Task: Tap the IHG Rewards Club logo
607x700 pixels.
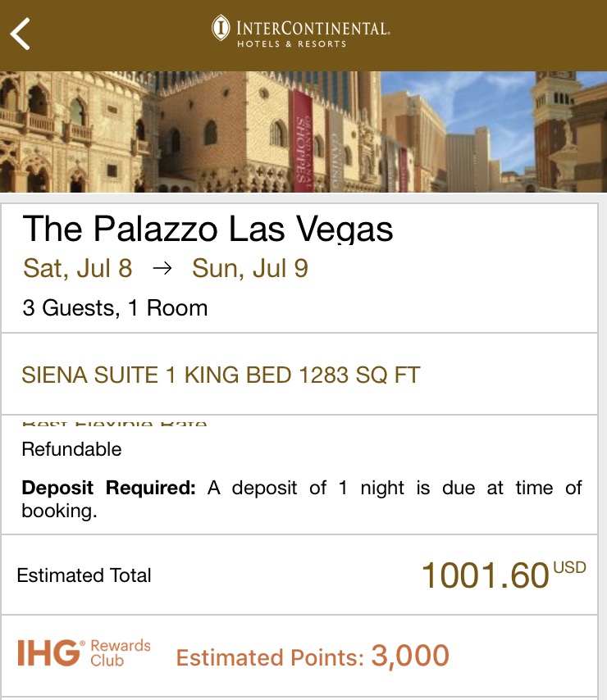Action: point(84,652)
